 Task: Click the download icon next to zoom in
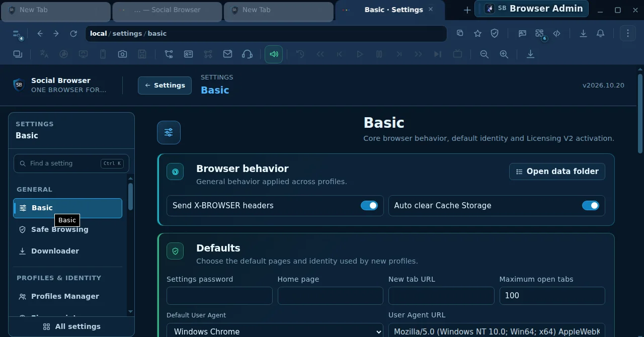pyautogui.click(x=530, y=54)
